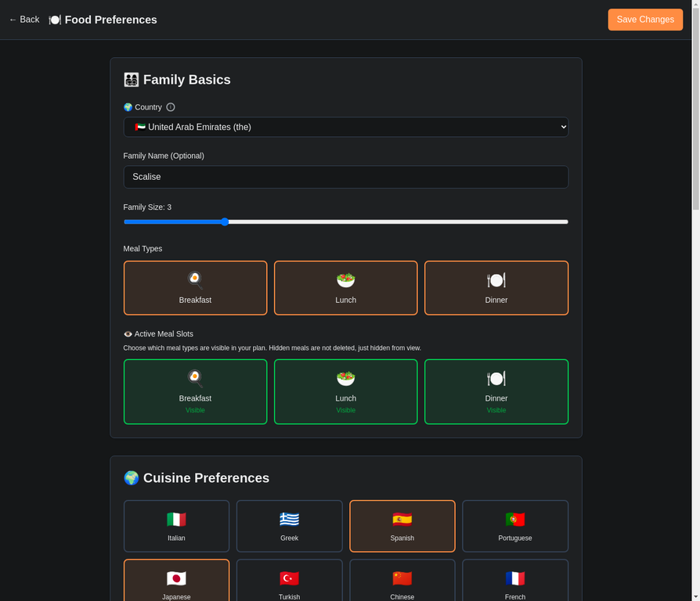Image resolution: width=700 pixels, height=601 pixels.
Task: Click the globe icon next to Cuisine Preferences
Action: pos(131,477)
